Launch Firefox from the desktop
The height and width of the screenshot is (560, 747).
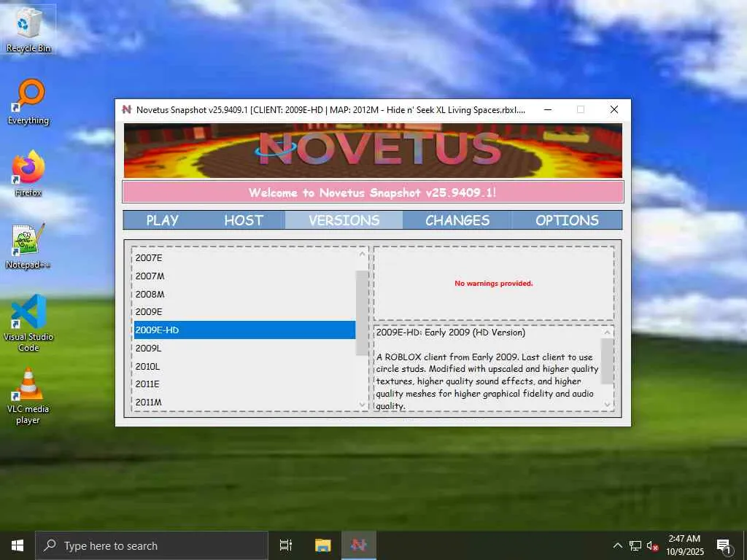[x=28, y=174]
